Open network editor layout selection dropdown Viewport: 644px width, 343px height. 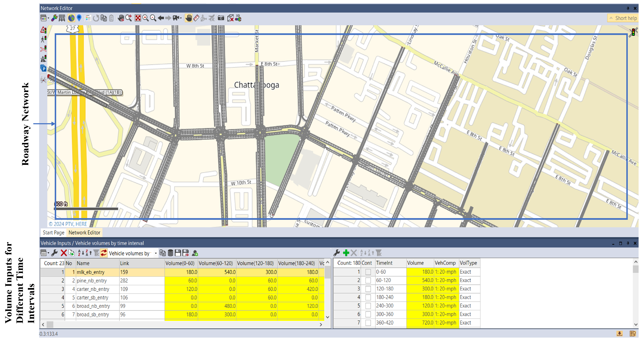[48, 18]
